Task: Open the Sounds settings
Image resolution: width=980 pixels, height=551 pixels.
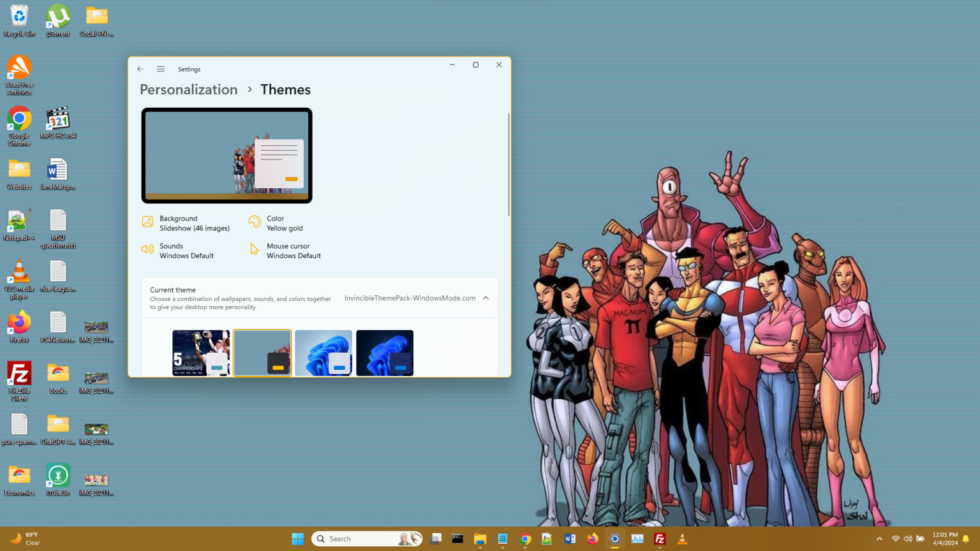Action: click(x=186, y=250)
